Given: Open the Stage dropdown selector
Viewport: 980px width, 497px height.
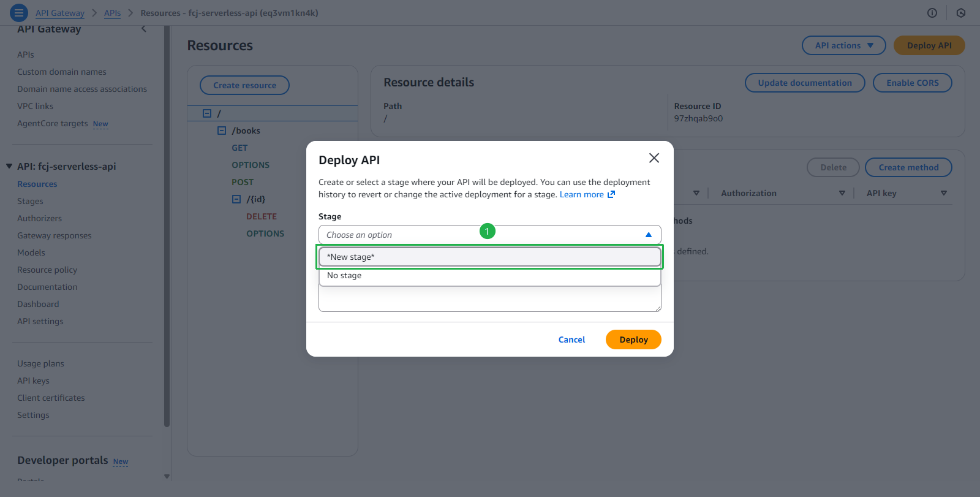Looking at the screenshot, I should [x=490, y=235].
